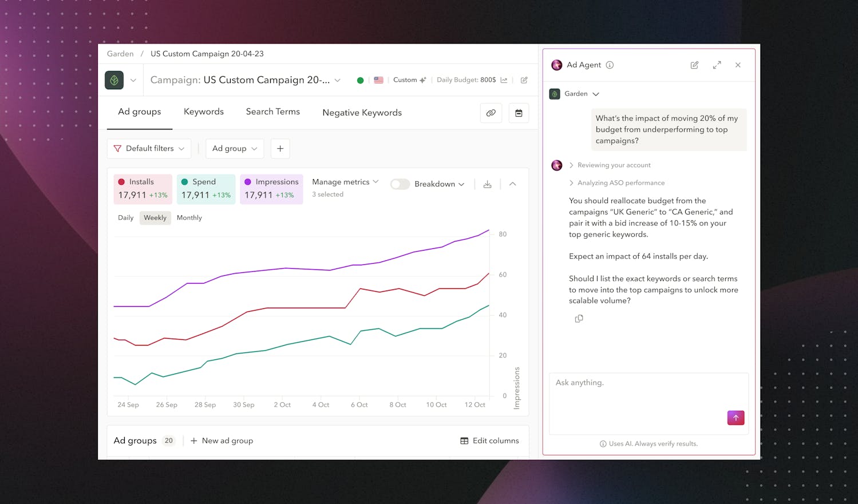This screenshot has width=858, height=504.
Task: Open the Search Terms tab
Action: [x=272, y=112]
